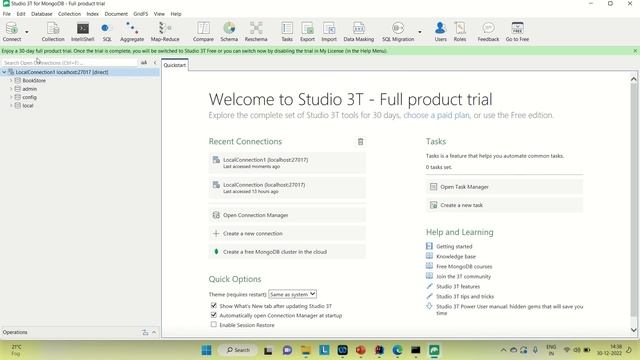Expand the BookStore database node
The height and width of the screenshot is (360, 640).
click(x=11, y=80)
